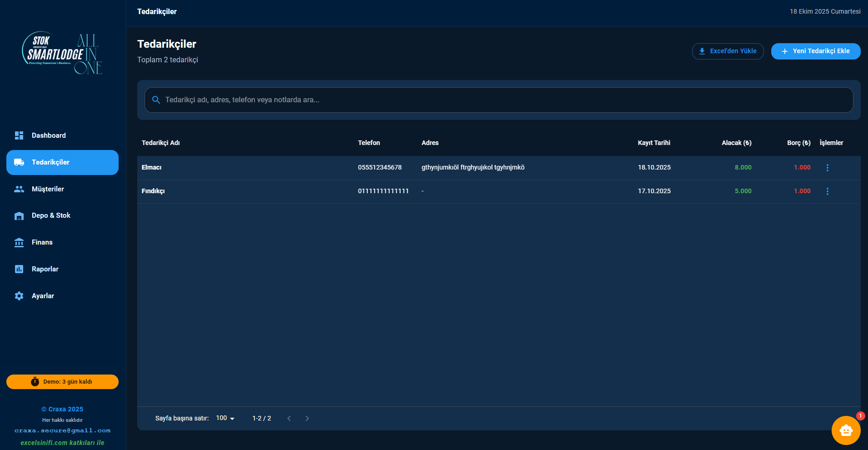Click the Finans bank icon

(x=19, y=242)
